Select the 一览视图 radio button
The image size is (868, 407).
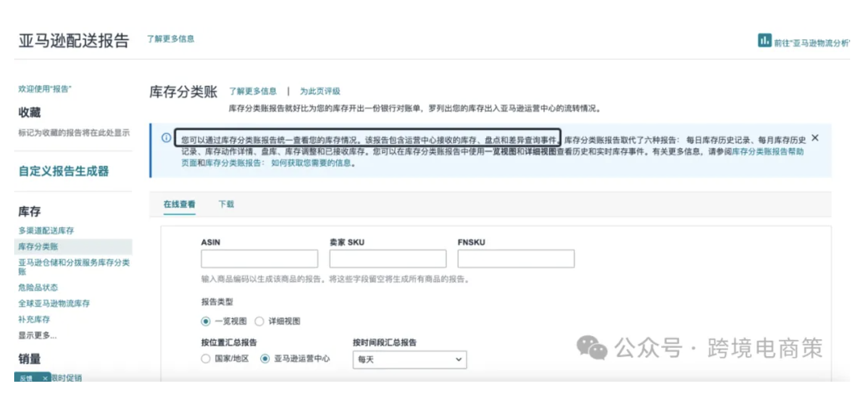click(206, 321)
